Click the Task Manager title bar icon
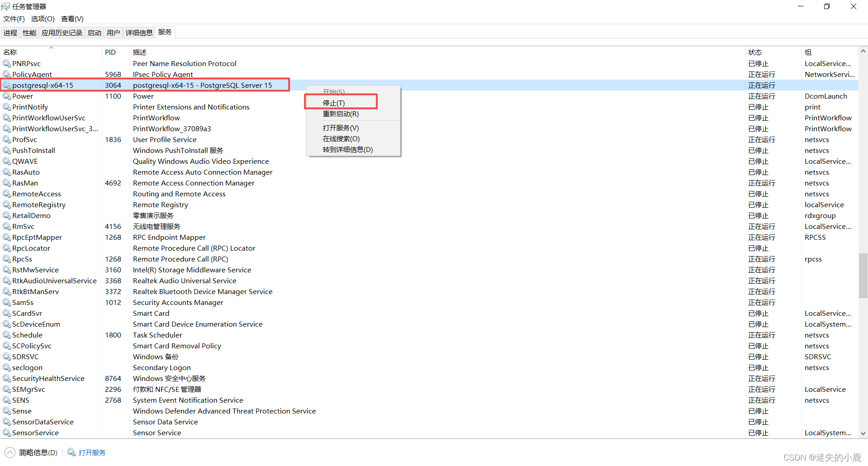Image resolution: width=868 pixels, height=466 pixels. point(5,6)
